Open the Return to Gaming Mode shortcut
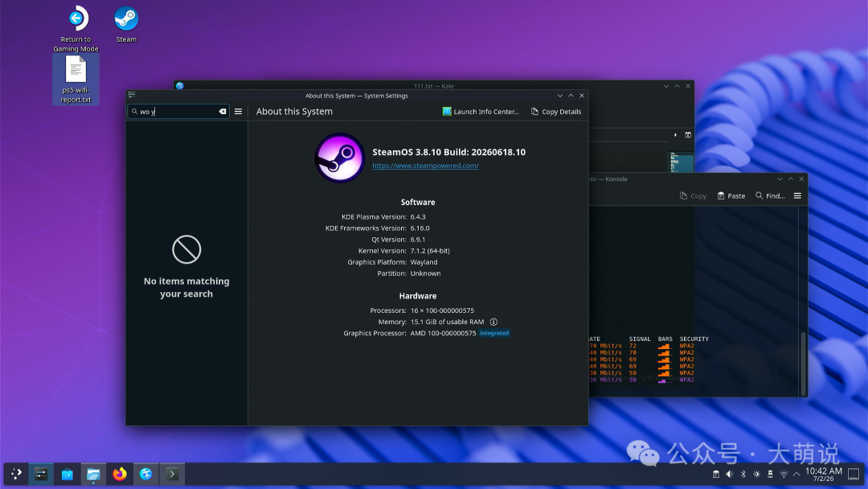 tap(76, 29)
